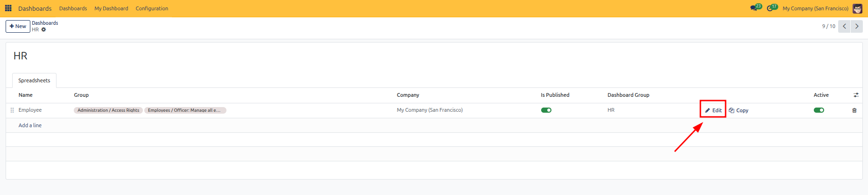The width and height of the screenshot is (868, 195).
Task: Open the messages chat icon with 23 badge
Action: coord(755,8)
